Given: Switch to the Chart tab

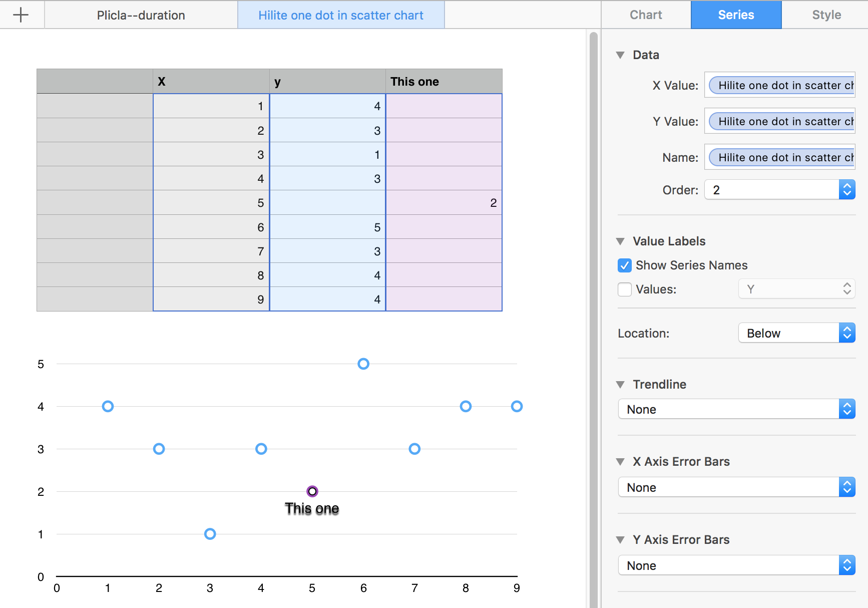Looking at the screenshot, I should pos(646,15).
